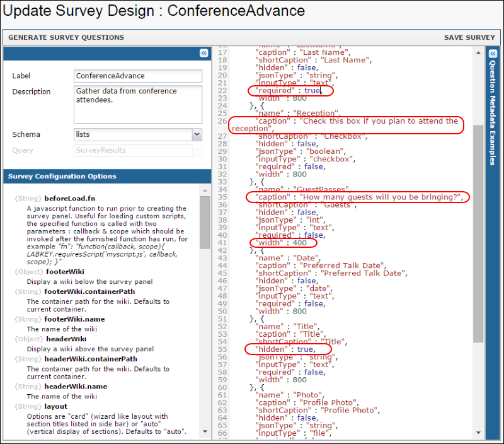Click the "inputType" : "file" line

[293, 433]
